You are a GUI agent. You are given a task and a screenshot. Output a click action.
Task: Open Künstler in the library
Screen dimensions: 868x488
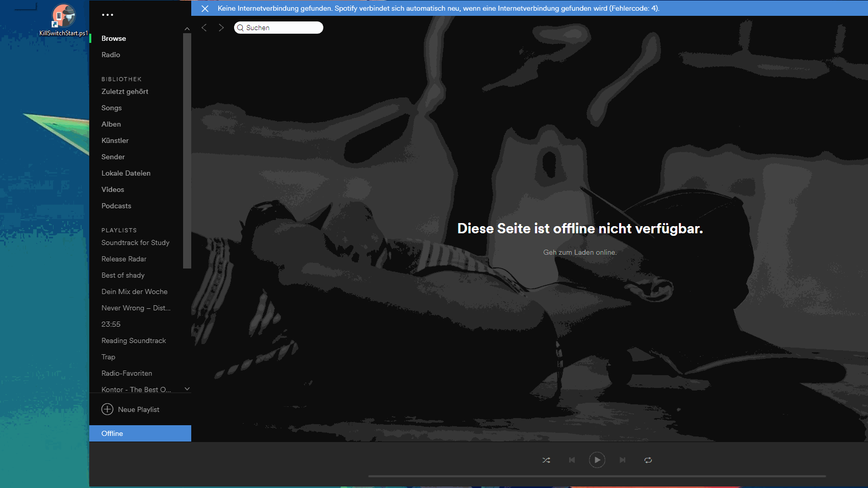pos(115,140)
